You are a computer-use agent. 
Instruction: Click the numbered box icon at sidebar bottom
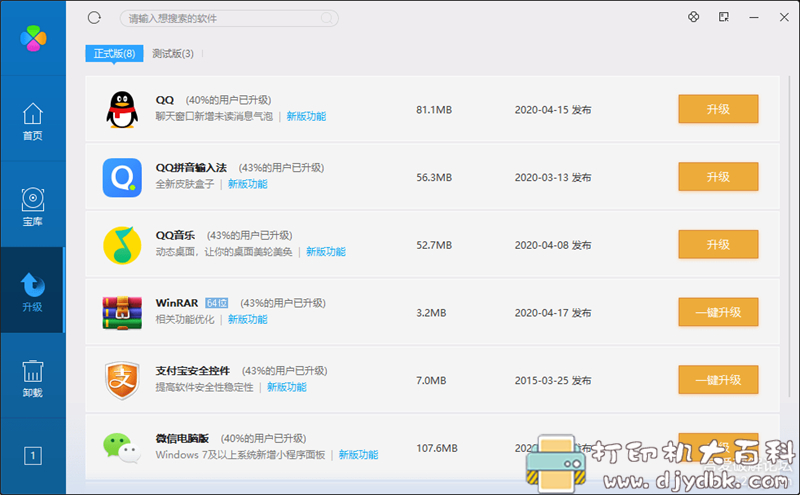tap(33, 455)
